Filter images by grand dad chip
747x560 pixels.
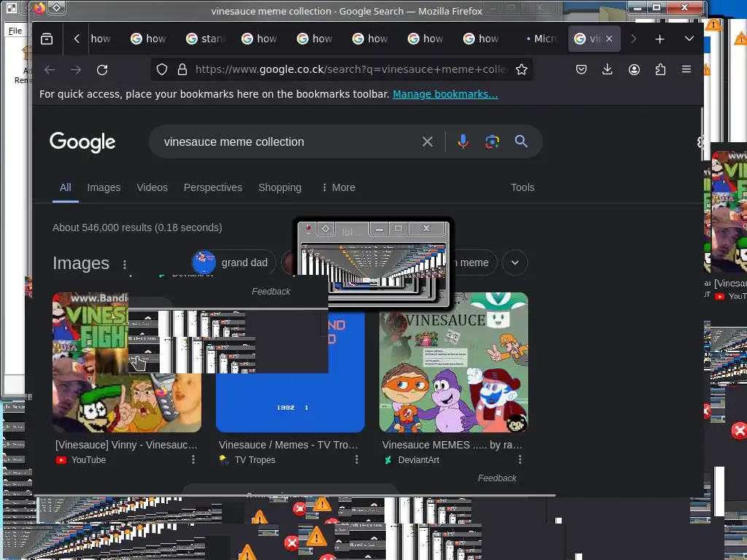(x=233, y=262)
